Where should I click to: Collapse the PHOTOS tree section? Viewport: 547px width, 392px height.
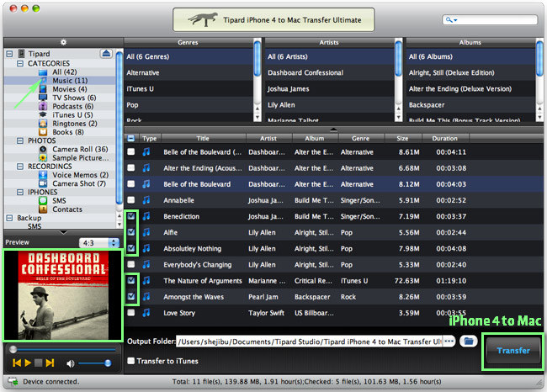click(20, 140)
